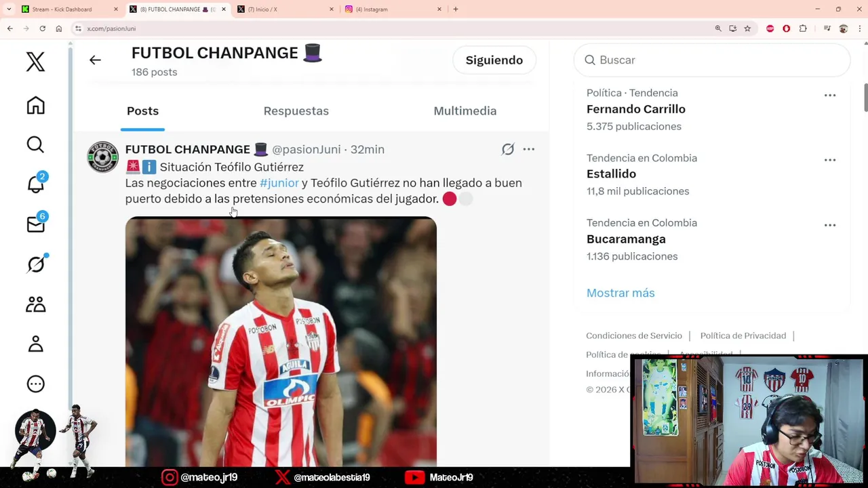Click the install app icon in address bar
868x488 pixels.
[x=732, y=28]
